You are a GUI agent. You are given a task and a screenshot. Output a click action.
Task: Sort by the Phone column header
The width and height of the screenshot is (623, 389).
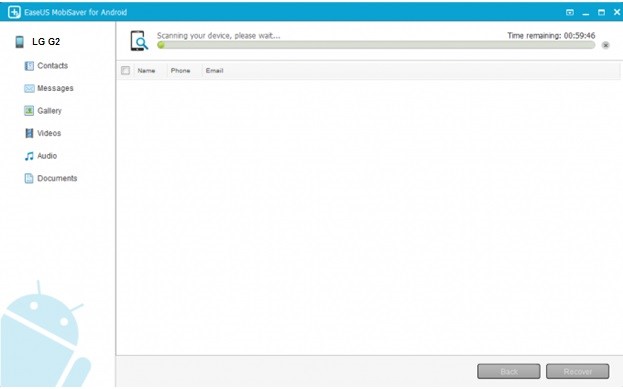[x=180, y=70]
